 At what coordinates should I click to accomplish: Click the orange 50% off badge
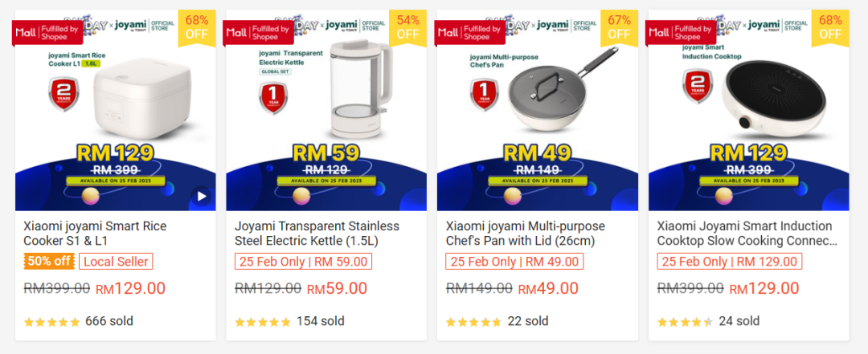tap(49, 261)
